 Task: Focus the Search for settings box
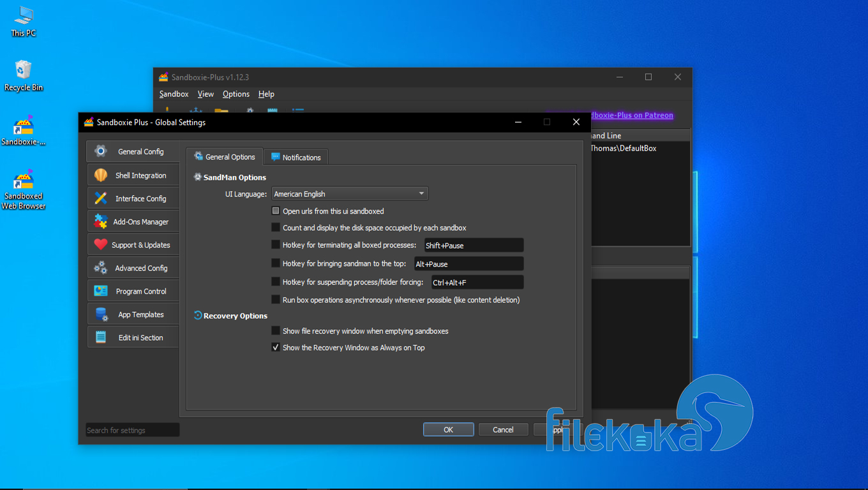pos(133,430)
